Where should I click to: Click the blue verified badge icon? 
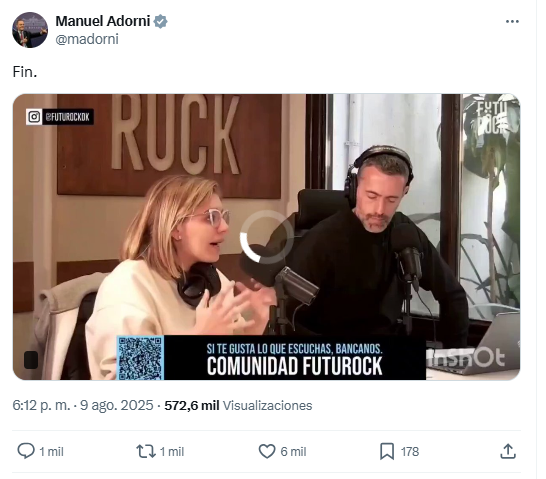coord(161,22)
